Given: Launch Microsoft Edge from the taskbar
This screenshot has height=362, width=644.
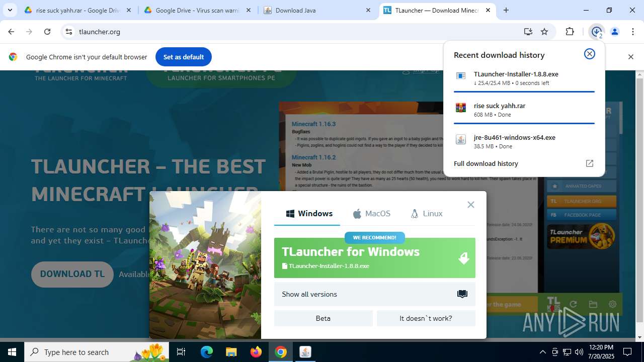Looking at the screenshot, I should point(207,352).
